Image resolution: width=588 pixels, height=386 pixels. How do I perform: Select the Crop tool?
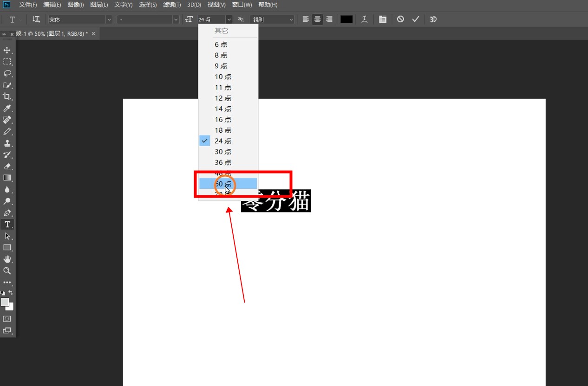(7, 96)
